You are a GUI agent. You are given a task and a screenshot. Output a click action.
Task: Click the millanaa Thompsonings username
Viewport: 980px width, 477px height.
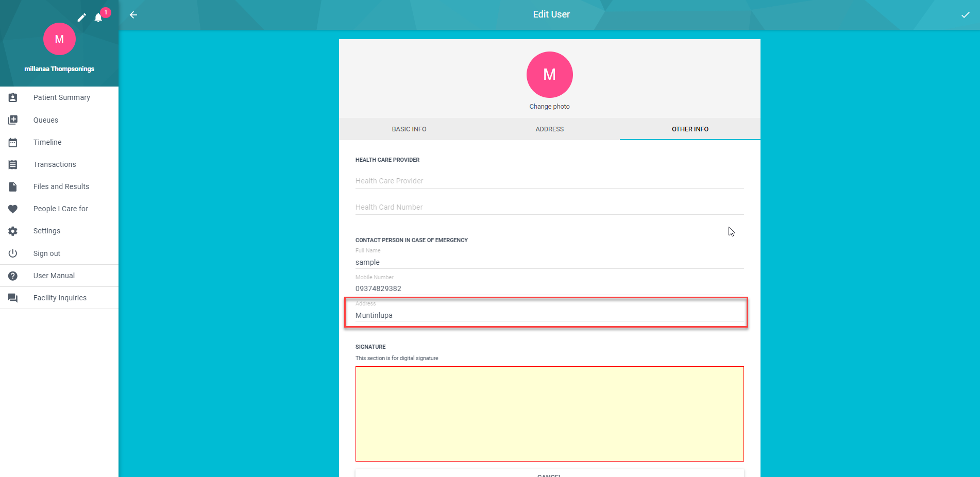(59, 69)
